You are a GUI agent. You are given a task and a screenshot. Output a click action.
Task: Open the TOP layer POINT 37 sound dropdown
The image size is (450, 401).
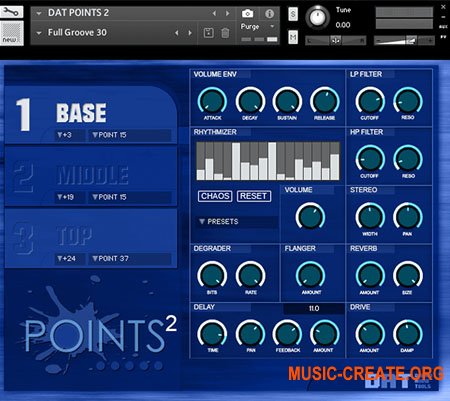pos(129,259)
